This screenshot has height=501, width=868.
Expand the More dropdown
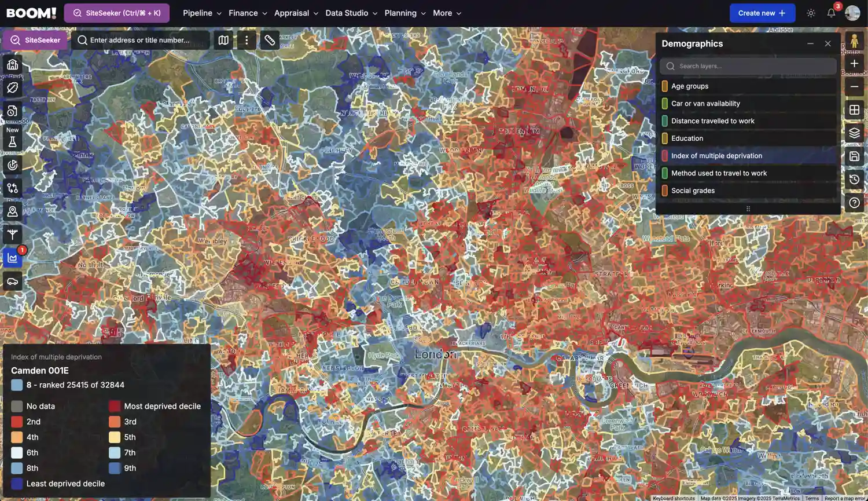(x=447, y=13)
